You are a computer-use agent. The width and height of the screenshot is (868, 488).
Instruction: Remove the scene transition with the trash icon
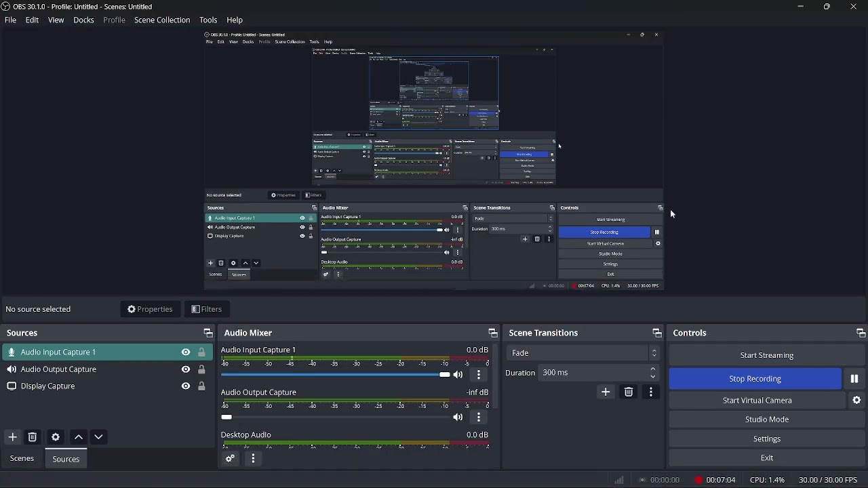point(629,392)
